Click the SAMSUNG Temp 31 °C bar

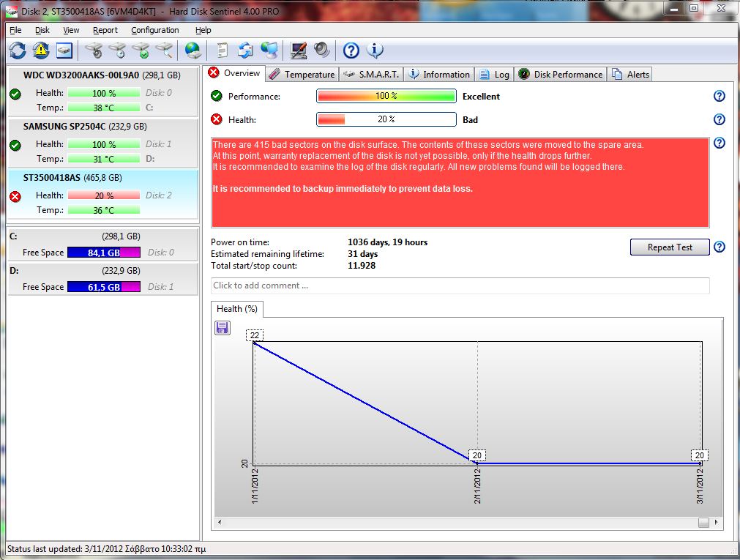[104, 159]
